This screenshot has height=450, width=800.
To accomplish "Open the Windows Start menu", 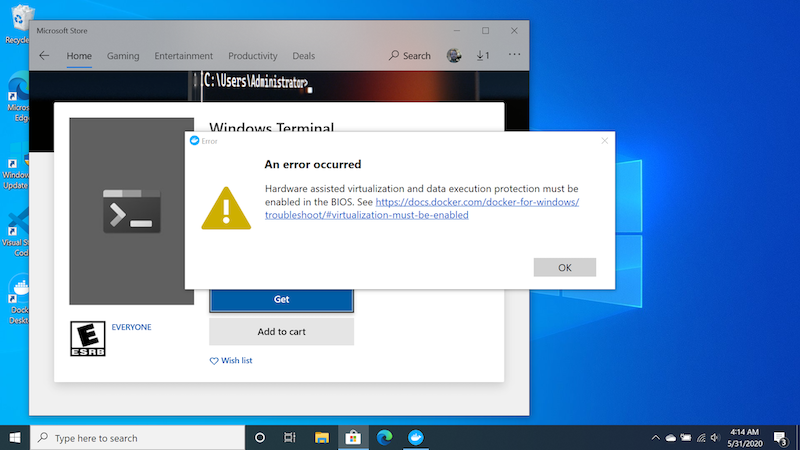I will point(15,438).
